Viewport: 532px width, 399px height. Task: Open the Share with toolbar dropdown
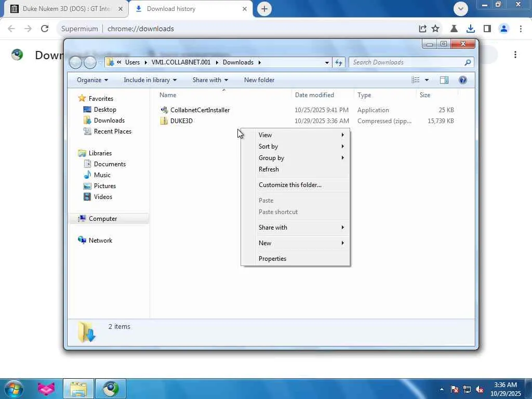click(x=210, y=80)
